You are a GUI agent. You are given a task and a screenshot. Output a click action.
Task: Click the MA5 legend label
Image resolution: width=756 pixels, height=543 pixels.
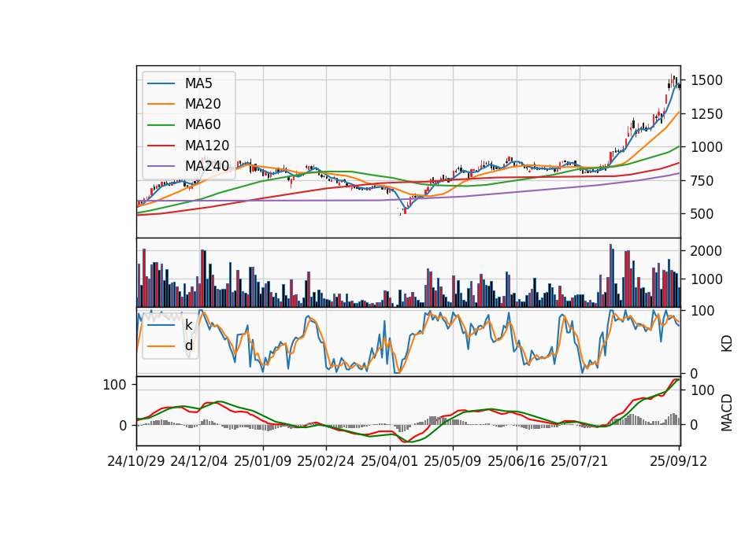click(198, 83)
